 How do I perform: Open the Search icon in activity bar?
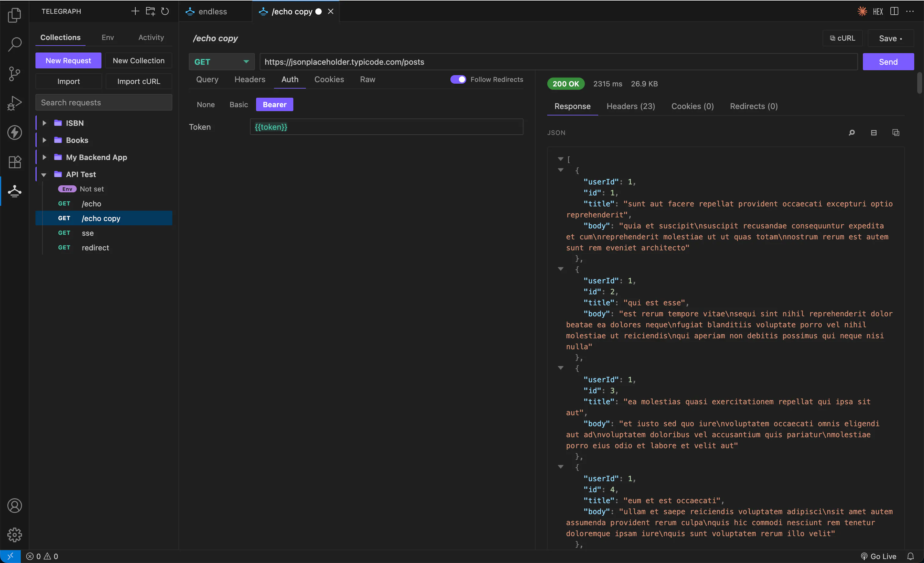point(14,44)
